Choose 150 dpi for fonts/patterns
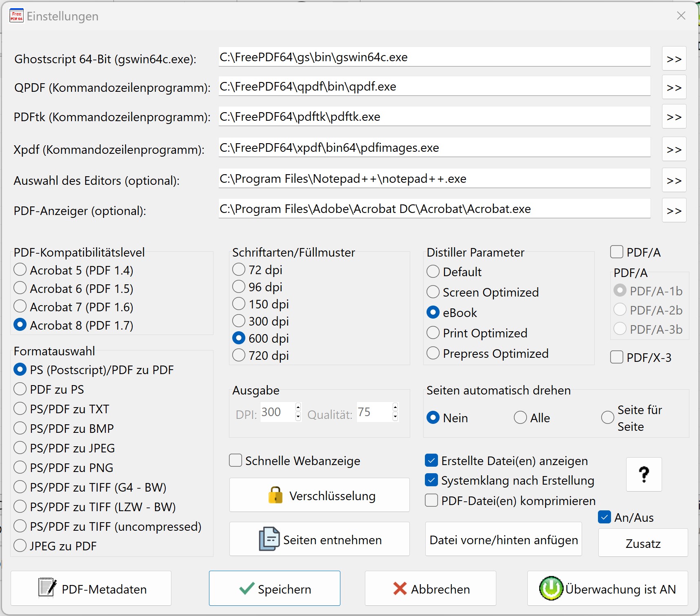The image size is (700, 616). point(260,304)
